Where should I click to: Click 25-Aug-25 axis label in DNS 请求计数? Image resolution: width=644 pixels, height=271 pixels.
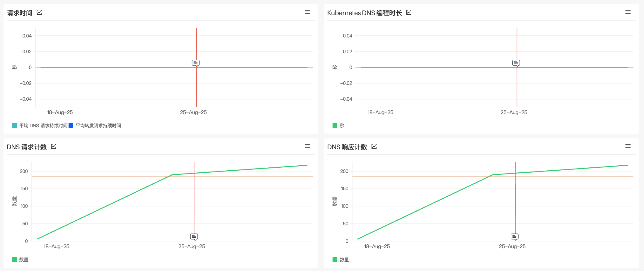(192, 246)
